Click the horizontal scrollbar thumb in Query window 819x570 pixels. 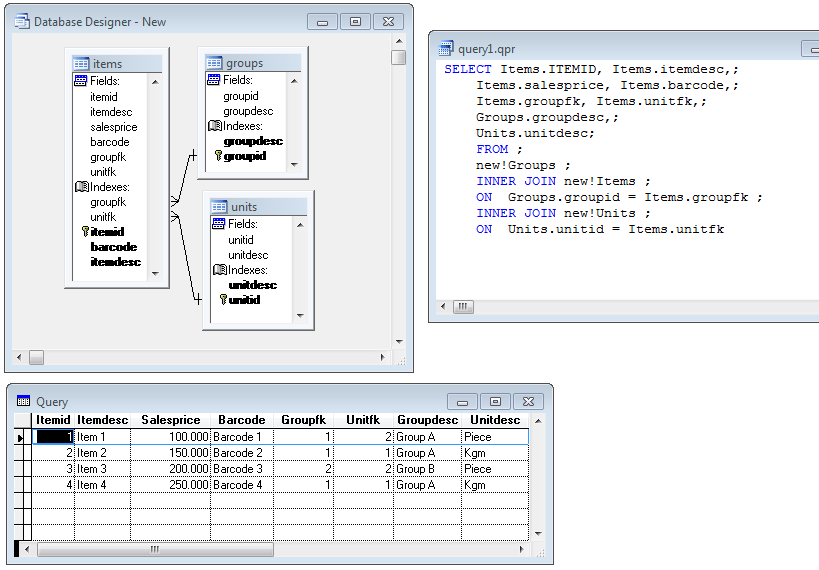tap(155, 549)
